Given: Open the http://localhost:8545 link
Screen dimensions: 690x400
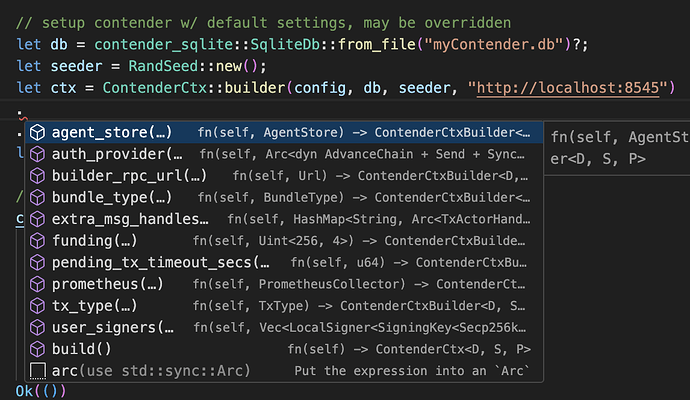Looking at the screenshot, I should click(571, 88).
